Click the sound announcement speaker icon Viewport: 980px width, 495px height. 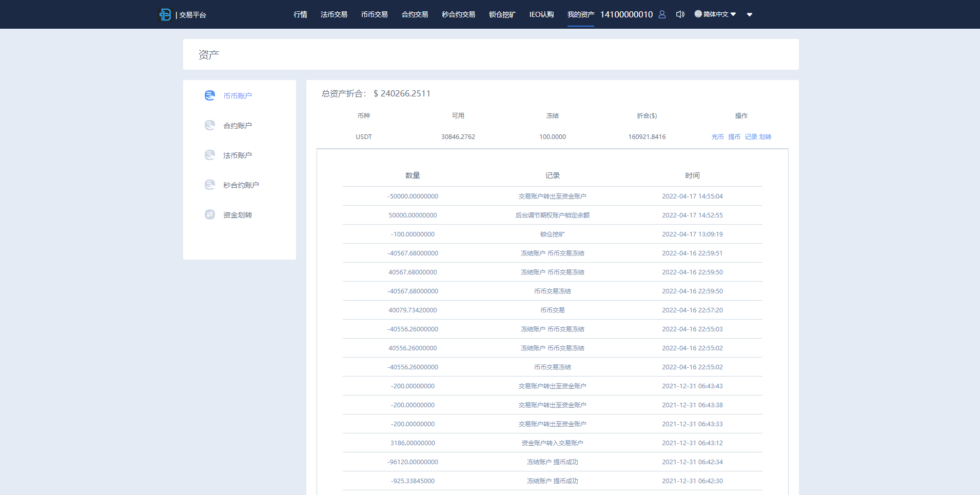(x=680, y=14)
